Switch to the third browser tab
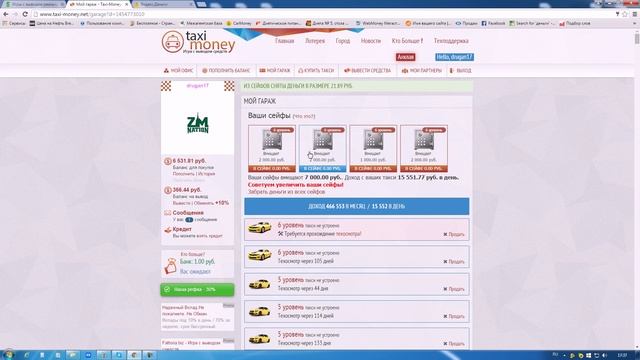This screenshot has height=360, width=640. tap(163, 4)
